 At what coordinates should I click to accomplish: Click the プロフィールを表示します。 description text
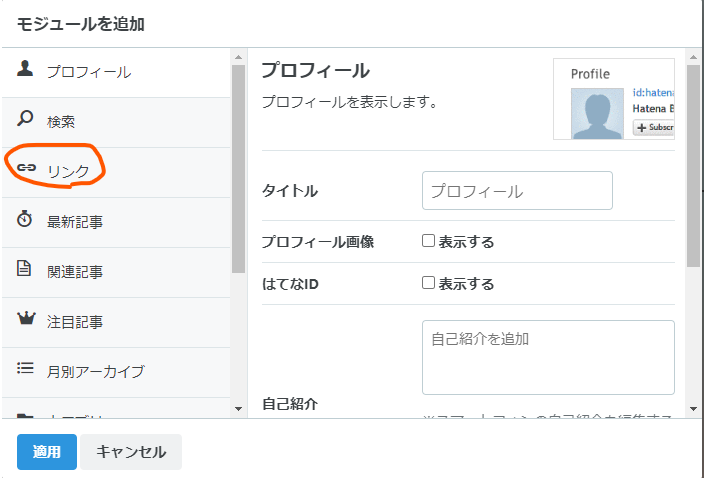click(x=350, y=102)
